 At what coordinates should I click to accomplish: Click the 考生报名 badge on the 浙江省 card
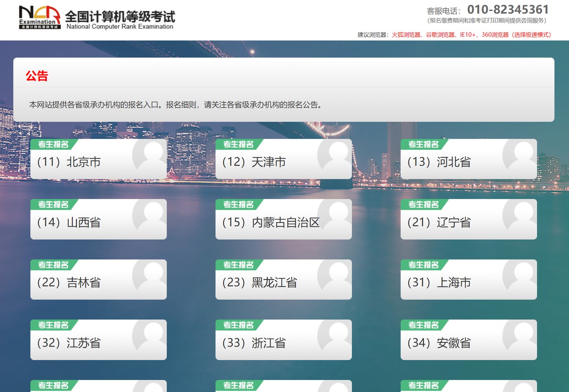click(x=238, y=325)
